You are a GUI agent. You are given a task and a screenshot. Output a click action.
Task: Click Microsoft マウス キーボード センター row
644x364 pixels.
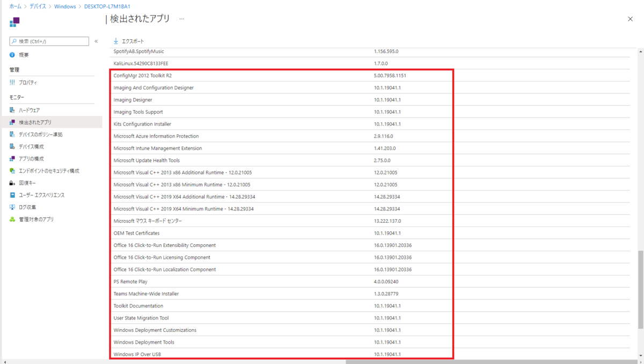tap(371, 221)
